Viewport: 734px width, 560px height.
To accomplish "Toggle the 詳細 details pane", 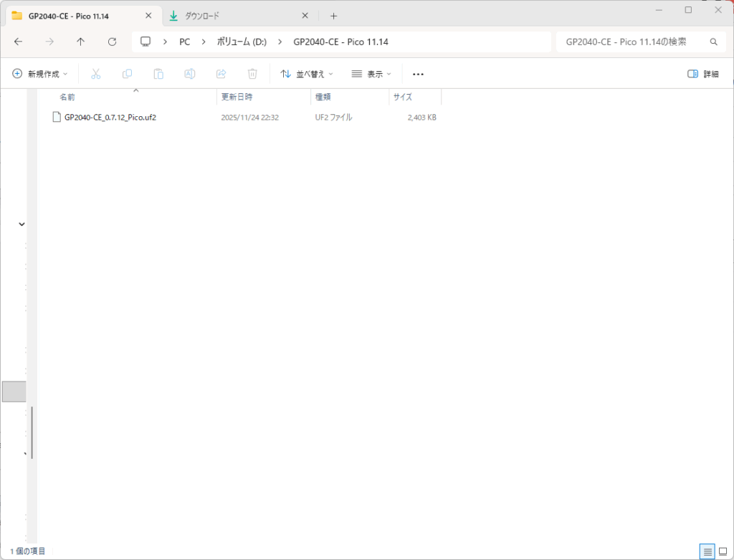I will [702, 74].
